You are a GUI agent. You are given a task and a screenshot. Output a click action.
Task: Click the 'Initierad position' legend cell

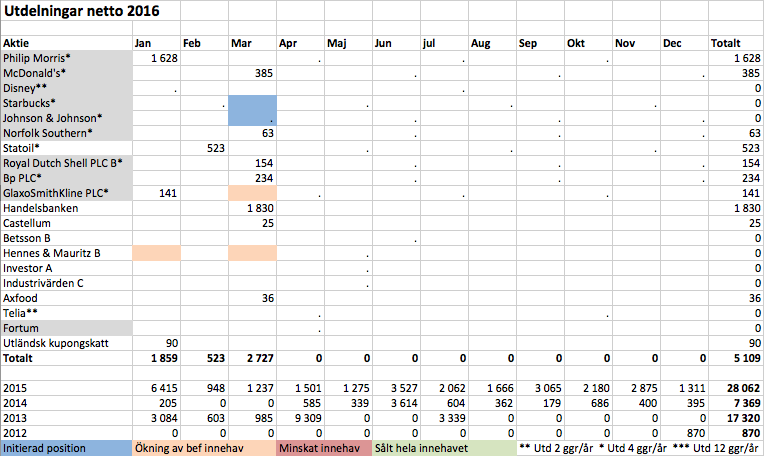(66, 448)
